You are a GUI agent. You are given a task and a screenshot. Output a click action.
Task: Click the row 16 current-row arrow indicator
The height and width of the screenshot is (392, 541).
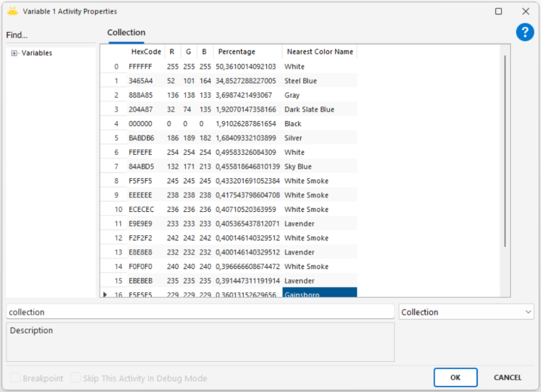[105, 294]
